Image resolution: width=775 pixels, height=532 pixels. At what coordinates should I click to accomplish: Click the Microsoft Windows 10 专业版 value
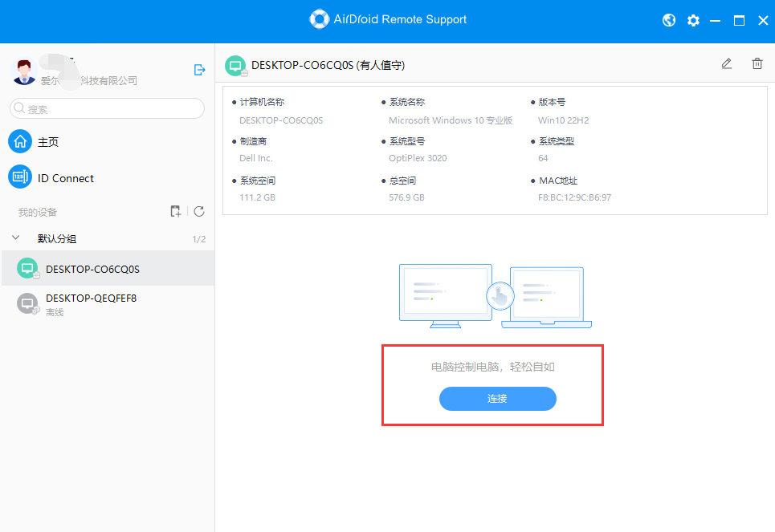pos(451,120)
